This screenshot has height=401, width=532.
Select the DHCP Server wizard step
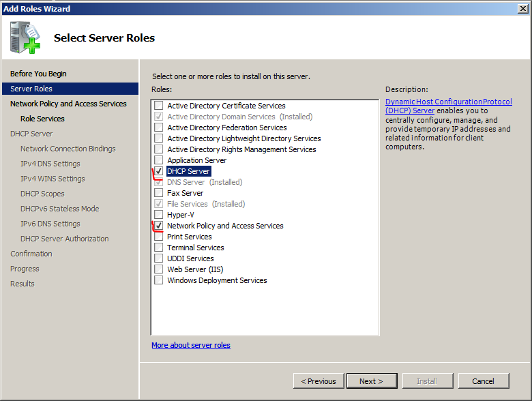[31, 134]
